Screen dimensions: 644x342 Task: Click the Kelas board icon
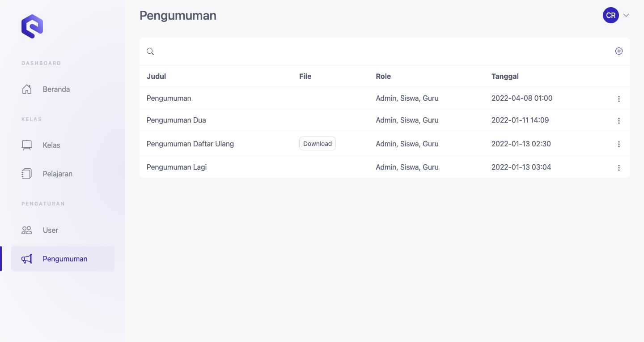point(27,145)
